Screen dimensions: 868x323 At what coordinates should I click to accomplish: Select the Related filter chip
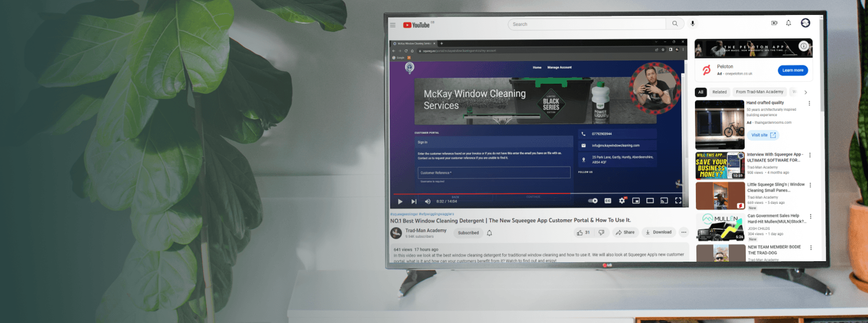click(x=719, y=92)
